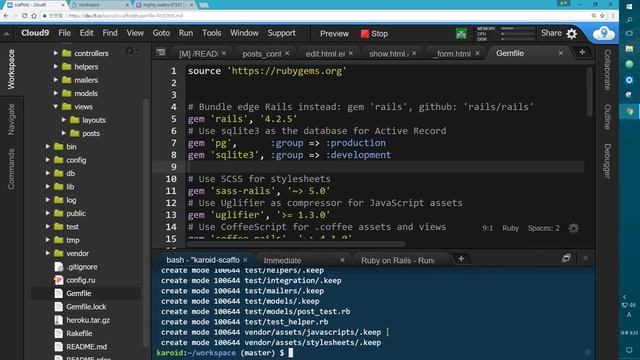Open the Debugger side panel
640x360 pixels.
607,161
